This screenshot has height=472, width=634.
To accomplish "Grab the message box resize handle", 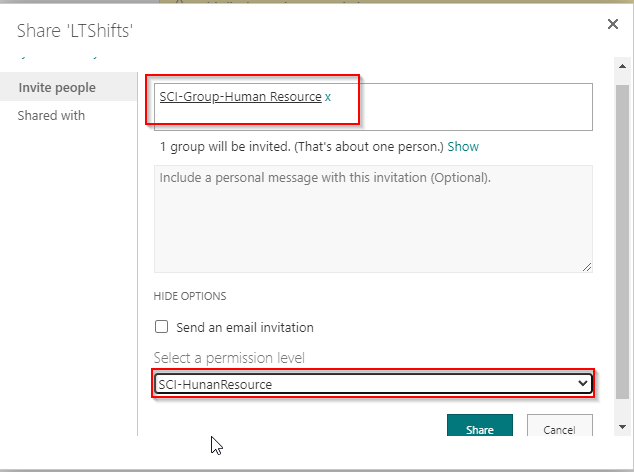I will (x=586, y=266).
